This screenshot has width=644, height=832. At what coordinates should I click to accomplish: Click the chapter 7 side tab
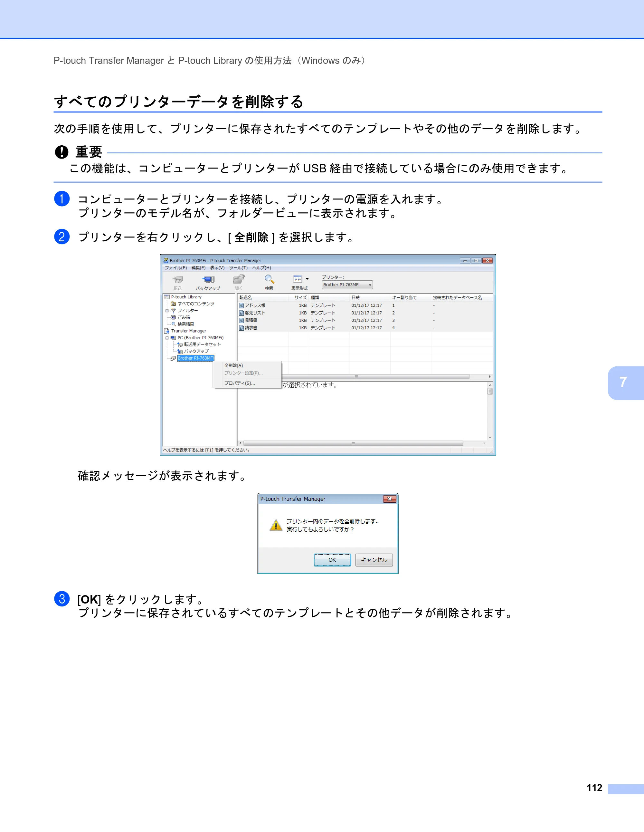[626, 382]
